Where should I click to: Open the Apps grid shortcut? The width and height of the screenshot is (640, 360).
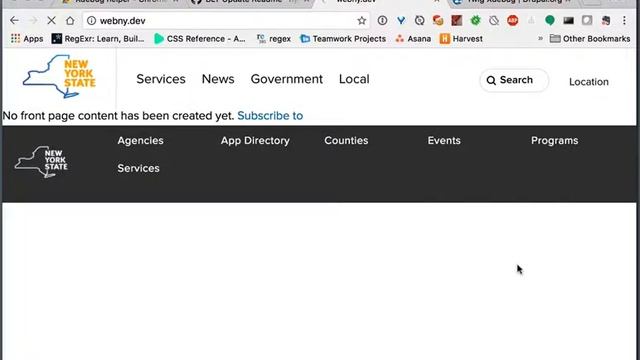27,39
